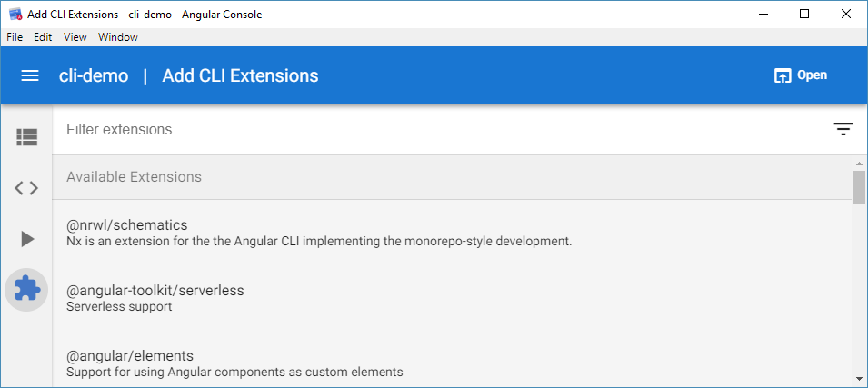This screenshot has width=868, height=388.
Task: Click the scrollbar up arrow
Action: 859,164
